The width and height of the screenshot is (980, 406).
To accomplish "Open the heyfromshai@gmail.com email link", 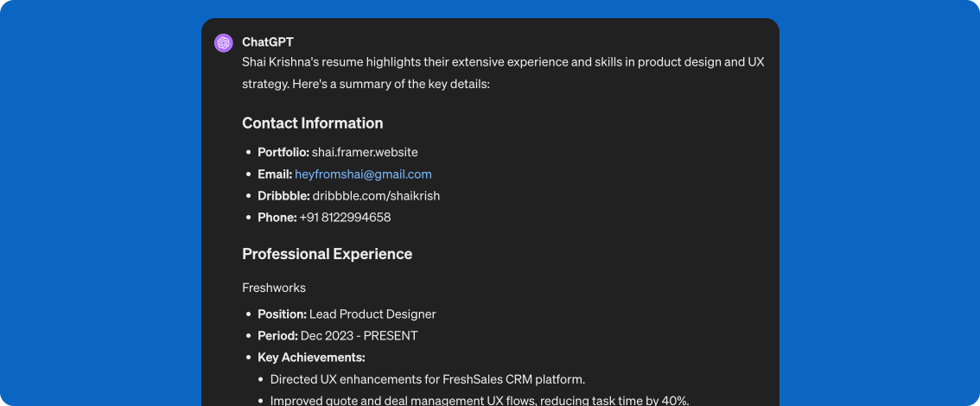I will pyautogui.click(x=363, y=174).
